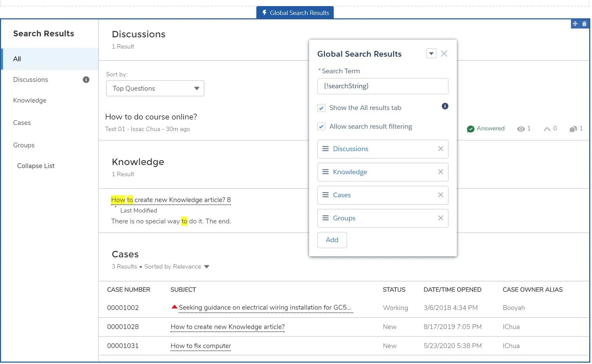This screenshot has width=592, height=364.
Task: Select the Groups tab in sidebar
Action: pos(24,145)
